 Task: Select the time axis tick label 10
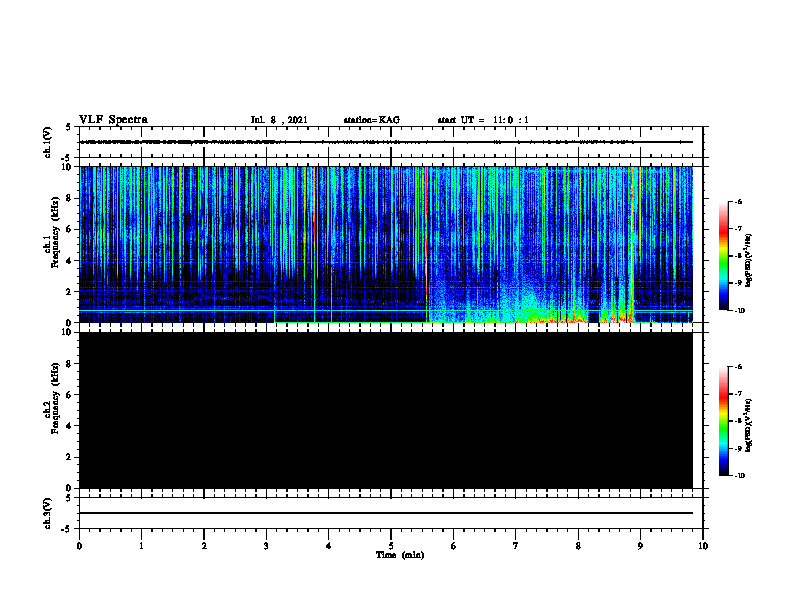[703, 546]
